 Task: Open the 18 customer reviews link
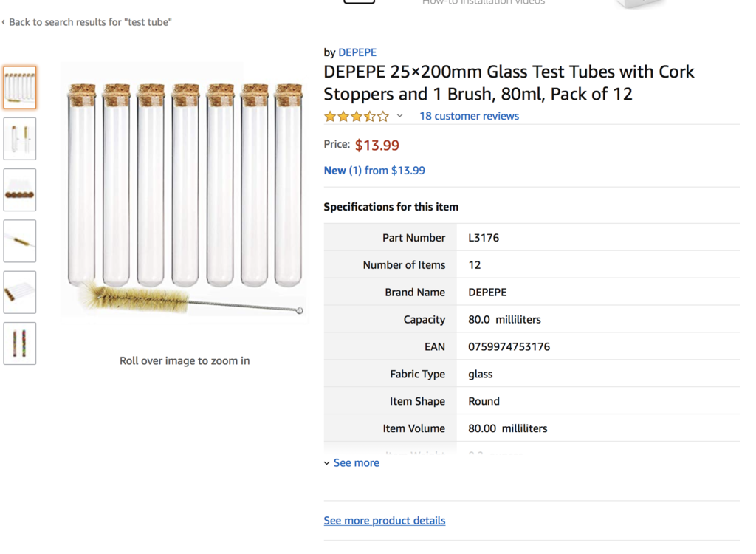pyautogui.click(x=469, y=116)
